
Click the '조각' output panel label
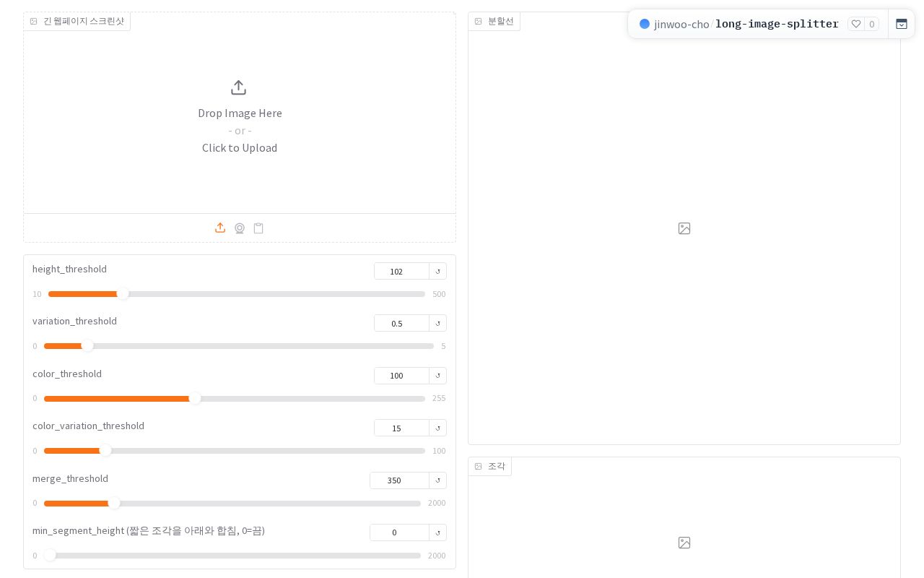490,466
